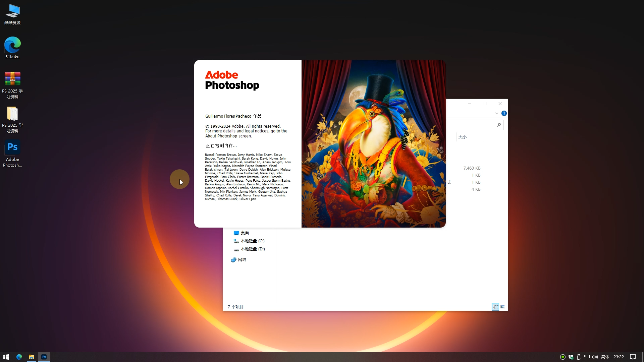Switch Explorer to large icons view

click(x=503, y=307)
